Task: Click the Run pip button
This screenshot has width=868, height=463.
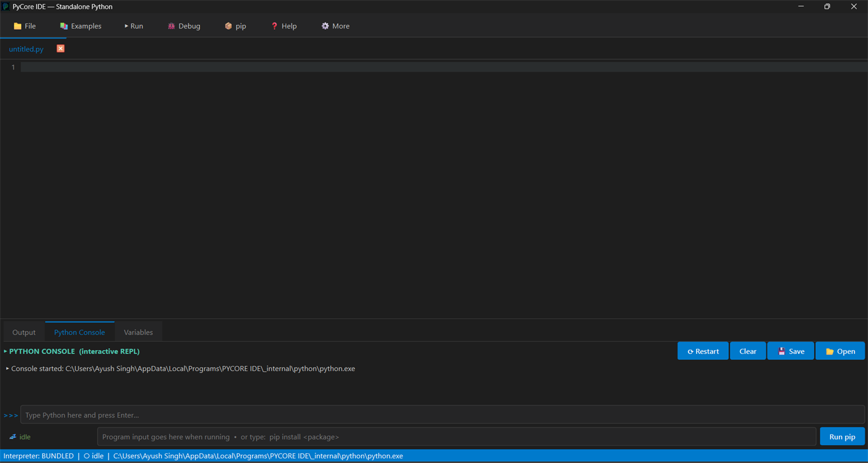Action: tap(842, 437)
